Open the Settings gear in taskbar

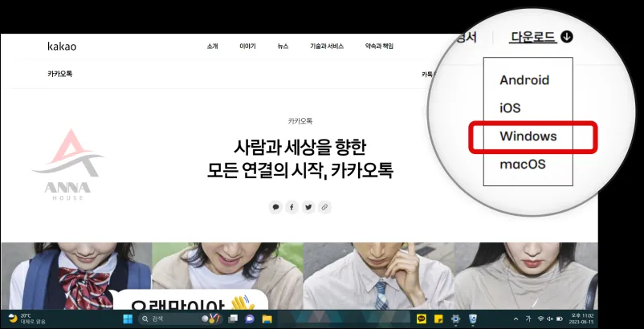pos(455,319)
